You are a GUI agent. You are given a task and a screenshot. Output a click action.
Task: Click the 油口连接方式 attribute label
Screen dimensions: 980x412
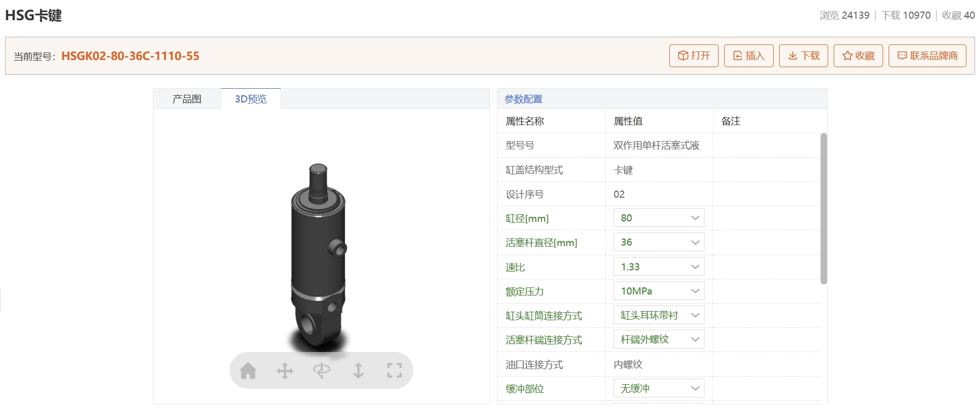[x=534, y=364]
